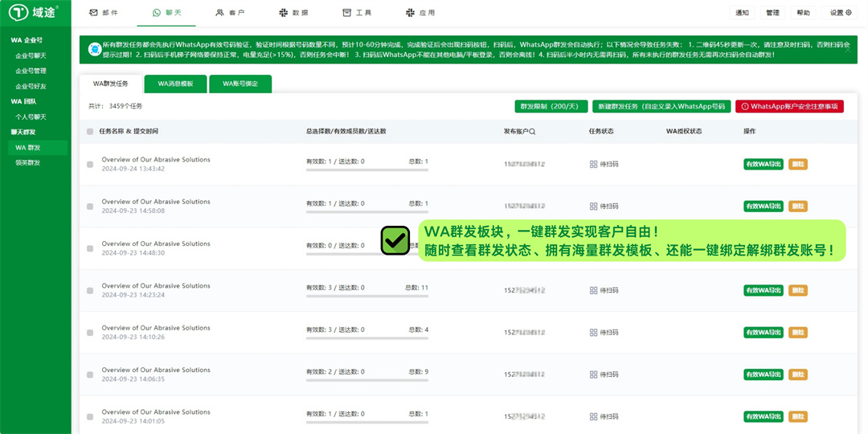
Task: Click the 总数: 11 value
Action: (x=417, y=287)
